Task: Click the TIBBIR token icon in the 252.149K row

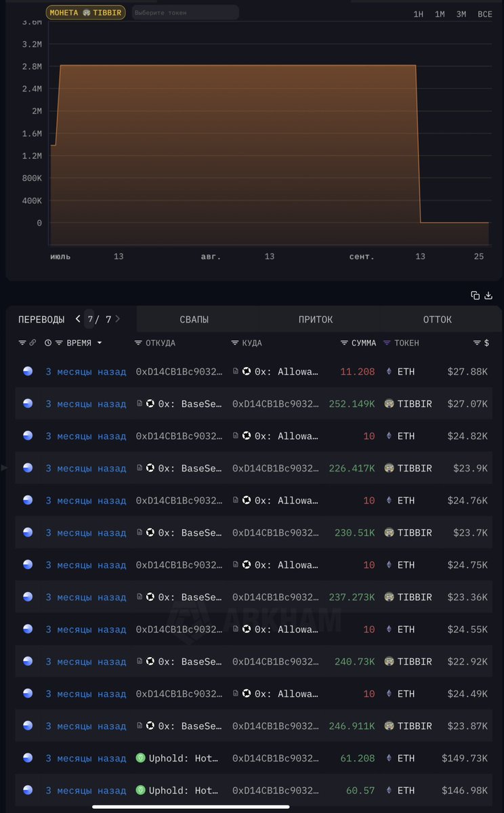Action: click(389, 404)
